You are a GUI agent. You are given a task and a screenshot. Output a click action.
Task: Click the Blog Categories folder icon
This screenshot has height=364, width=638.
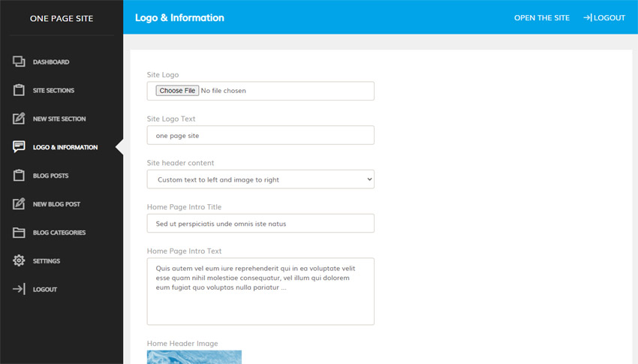pyautogui.click(x=20, y=233)
